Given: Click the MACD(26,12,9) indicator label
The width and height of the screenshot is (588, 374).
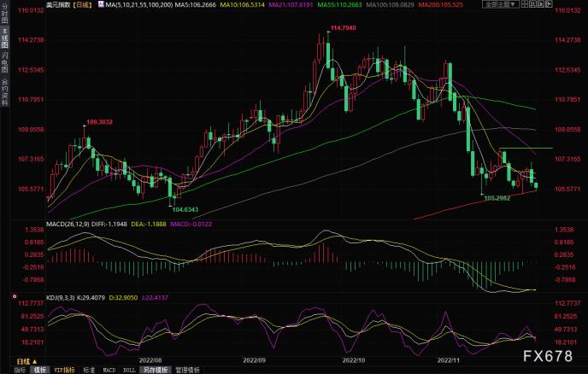Looking at the screenshot, I should pyautogui.click(x=68, y=224).
